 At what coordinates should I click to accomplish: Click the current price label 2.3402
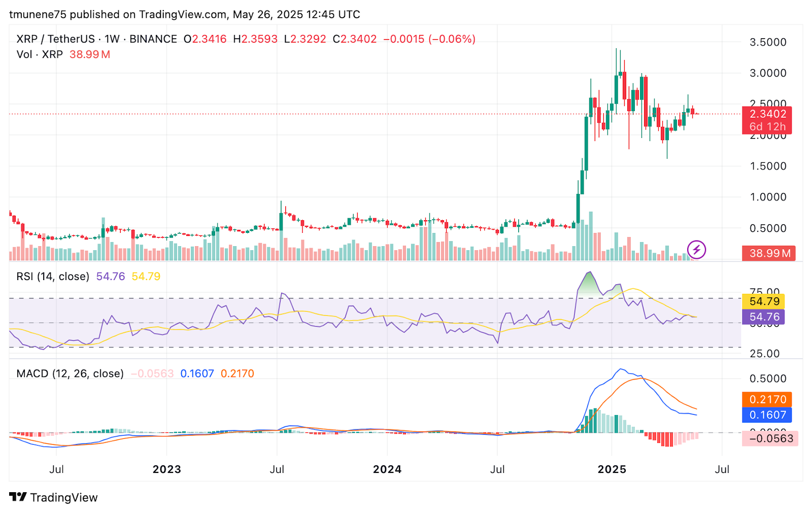[767, 114]
